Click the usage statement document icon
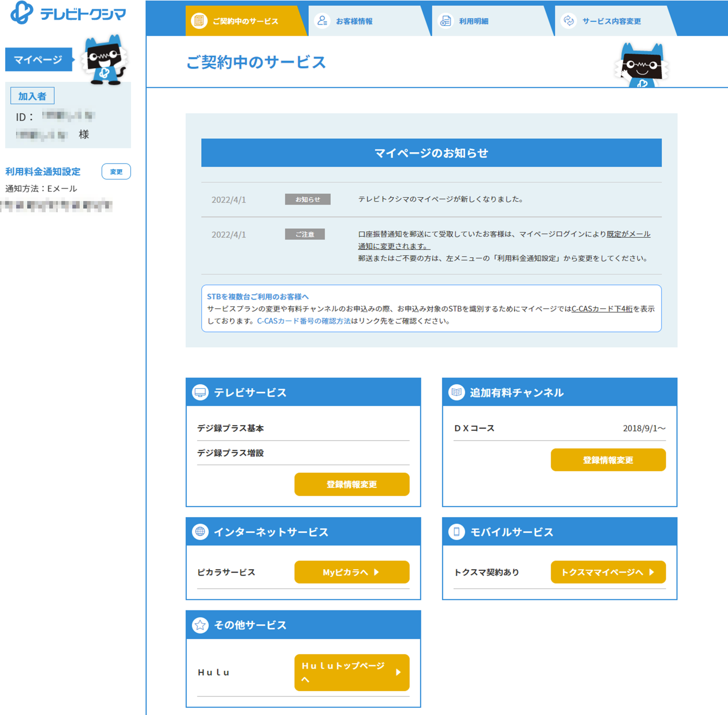Screen dimensions: 728x715 (x=445, y=21)
